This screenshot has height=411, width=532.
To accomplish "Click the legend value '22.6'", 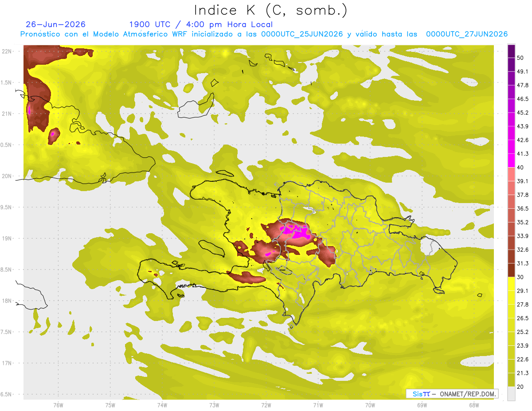I will [x=522, y=360].
